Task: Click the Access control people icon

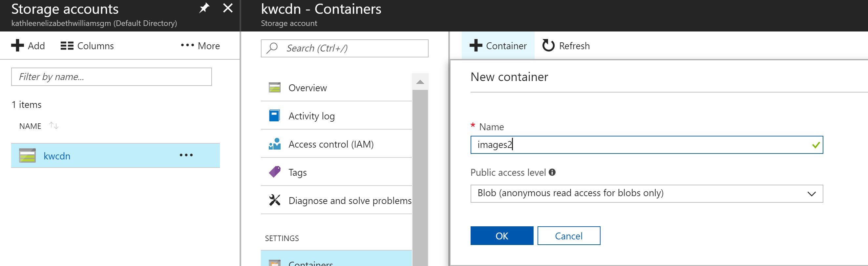Action: click(275, 144)
